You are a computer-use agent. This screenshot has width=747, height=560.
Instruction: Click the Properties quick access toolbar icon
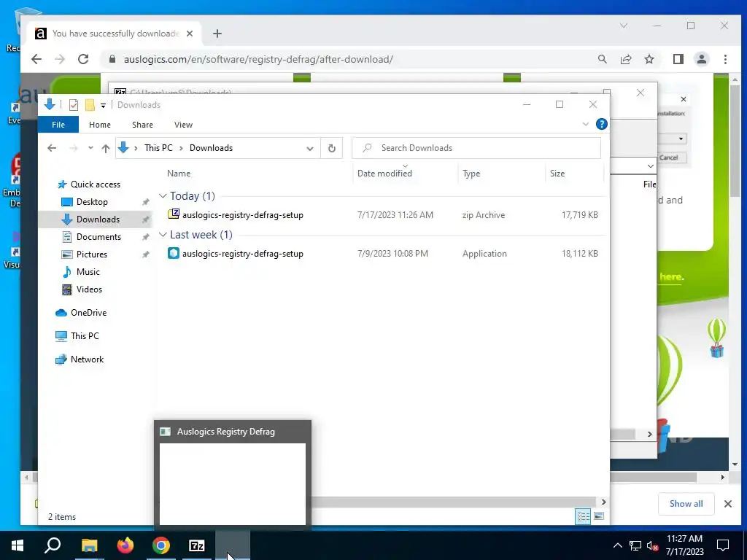click(x=74, y=105)
